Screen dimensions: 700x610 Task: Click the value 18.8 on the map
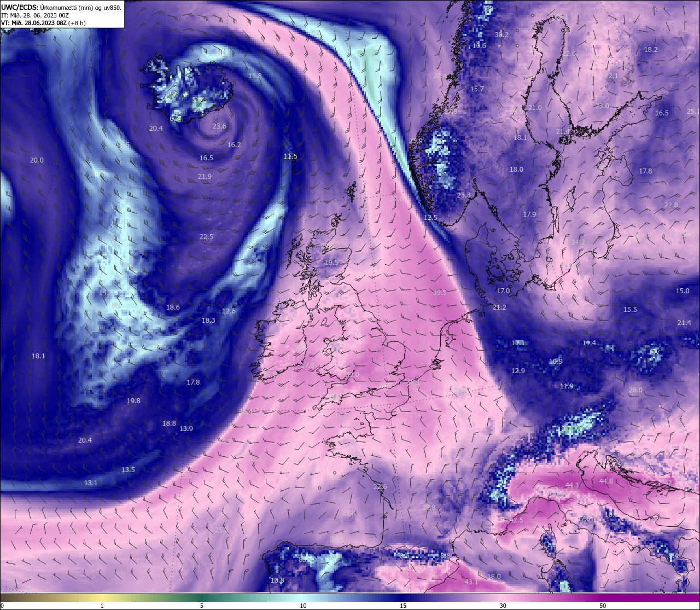169,423
